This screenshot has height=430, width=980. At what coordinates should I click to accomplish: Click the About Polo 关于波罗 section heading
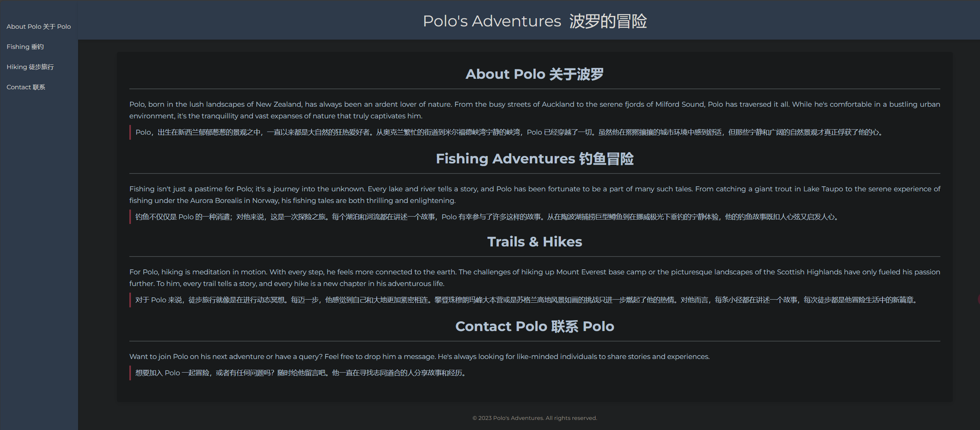click(x=534, y=74)
